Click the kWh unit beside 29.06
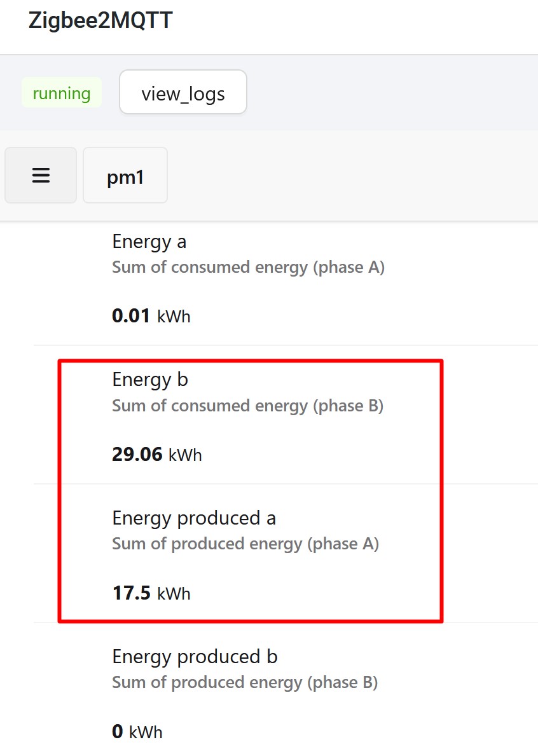538x756 pixels. coord(185,455)
